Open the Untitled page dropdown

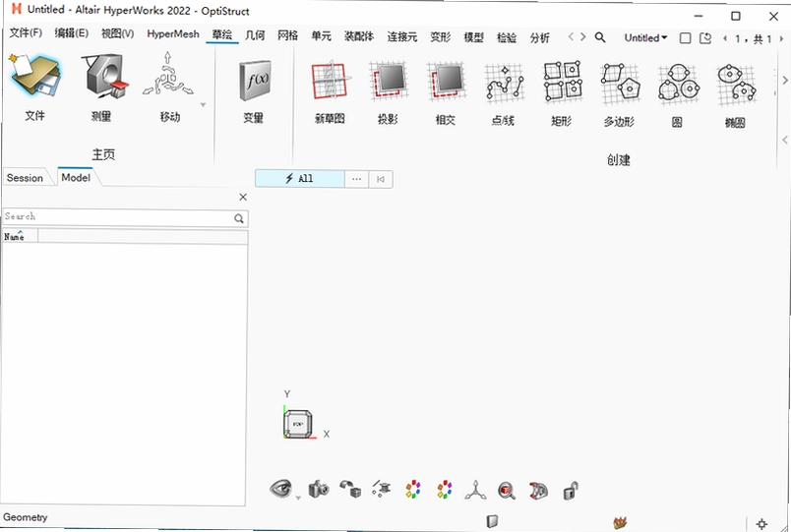pos(645,37)
